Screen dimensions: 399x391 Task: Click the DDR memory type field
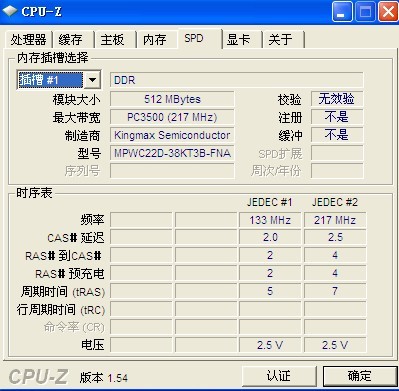point(237,80)
